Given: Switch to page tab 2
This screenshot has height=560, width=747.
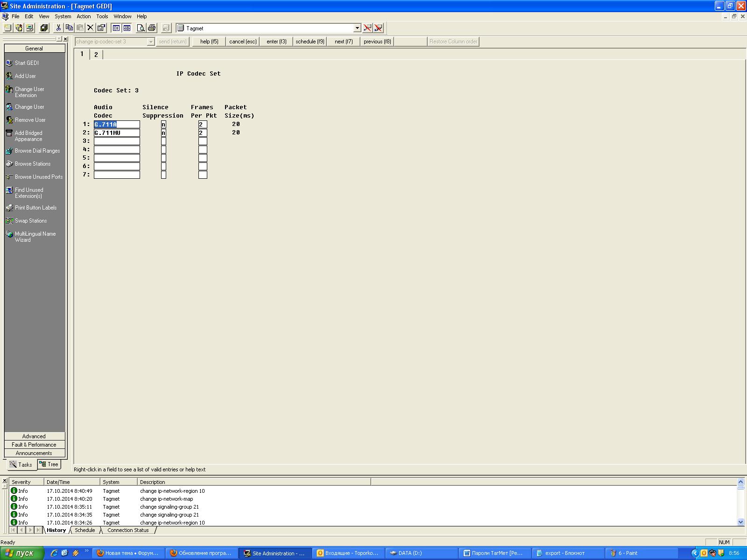Looking at the screenshot, I should pos(96,55).
